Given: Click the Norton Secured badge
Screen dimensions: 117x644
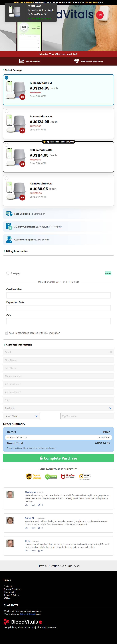Looking at the screenshot, I should click(85, 476).
